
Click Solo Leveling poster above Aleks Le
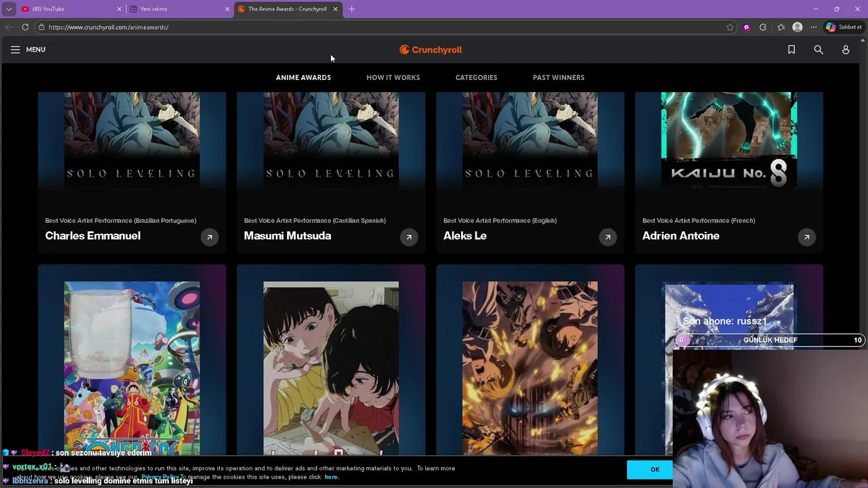pos(530,140)
